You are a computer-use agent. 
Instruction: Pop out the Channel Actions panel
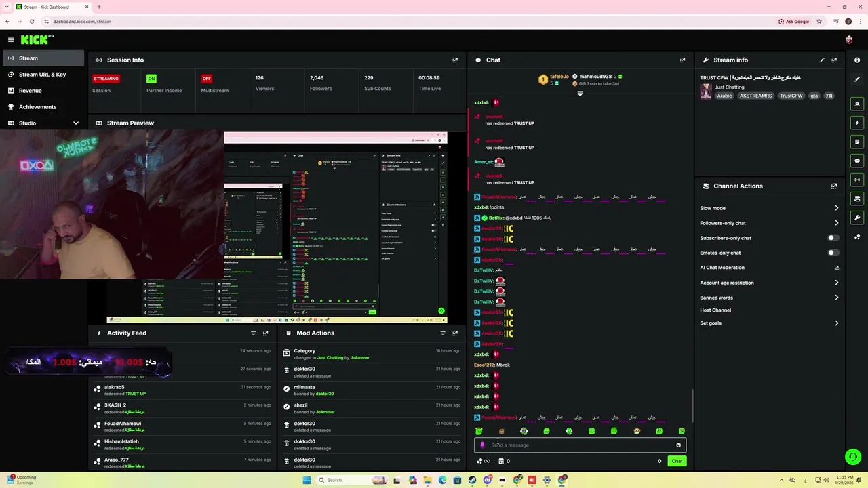pyautogui.click(x=834, y=186)
